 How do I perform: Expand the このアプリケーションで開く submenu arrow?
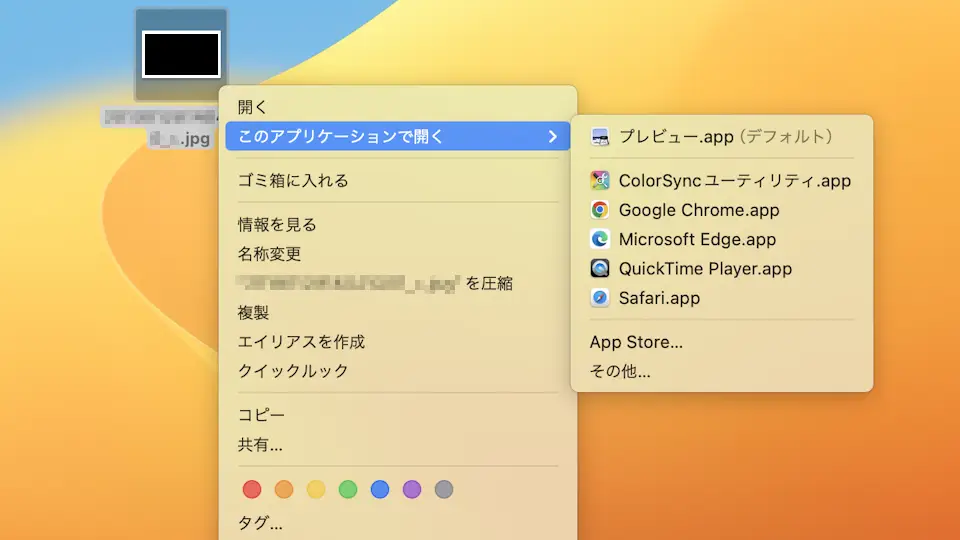[552, 136]
